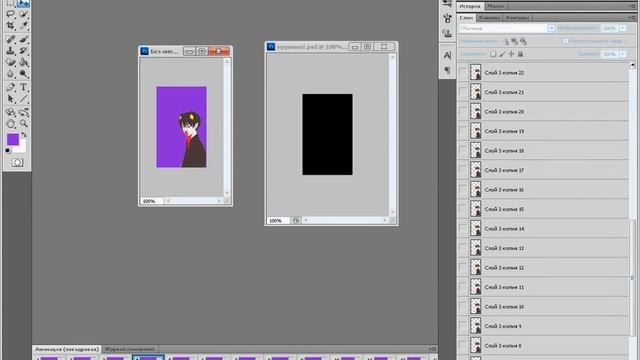
Task: Switch to the Контуры tab
Action: (517, 18)
